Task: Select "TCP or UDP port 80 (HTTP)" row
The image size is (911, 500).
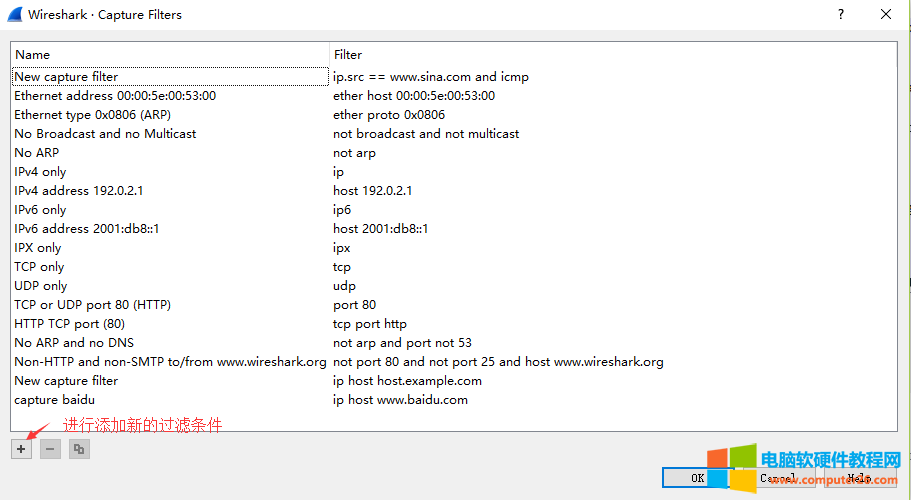Action: tap(92, 305)
